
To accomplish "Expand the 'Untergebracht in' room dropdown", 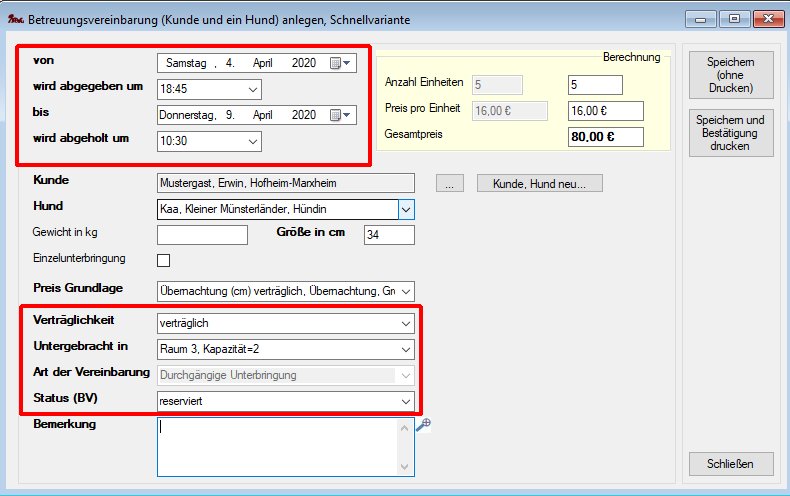I will pos(404,349).
